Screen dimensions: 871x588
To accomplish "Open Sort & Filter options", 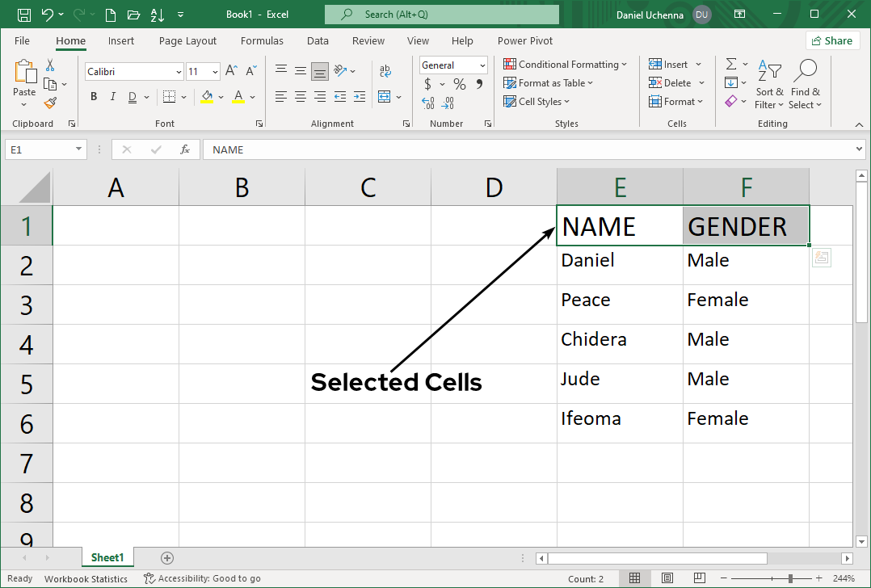I will (769, 83).
